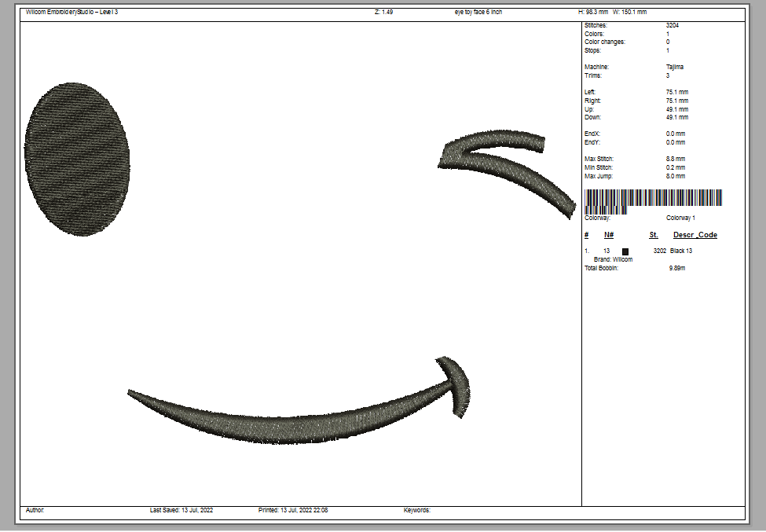Image resolution: width=766 pixels, height=532 pixels.
Task: Click the thread description 'Black 13'
Action: point(681,251)
